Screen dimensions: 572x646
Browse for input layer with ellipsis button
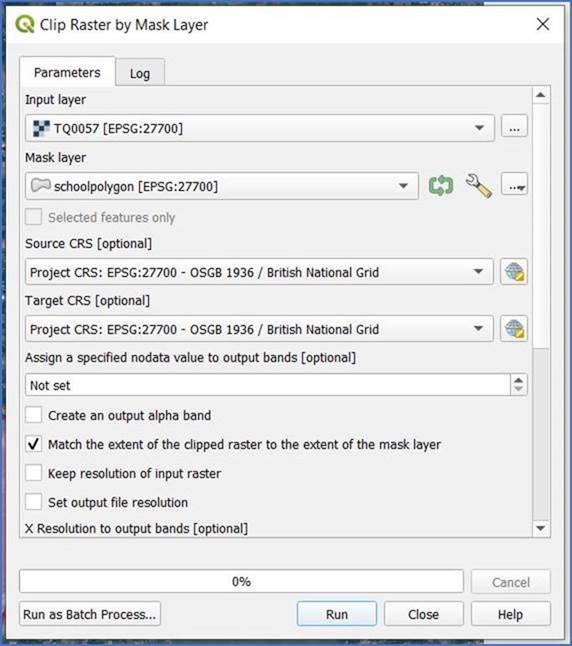point(514,126)
